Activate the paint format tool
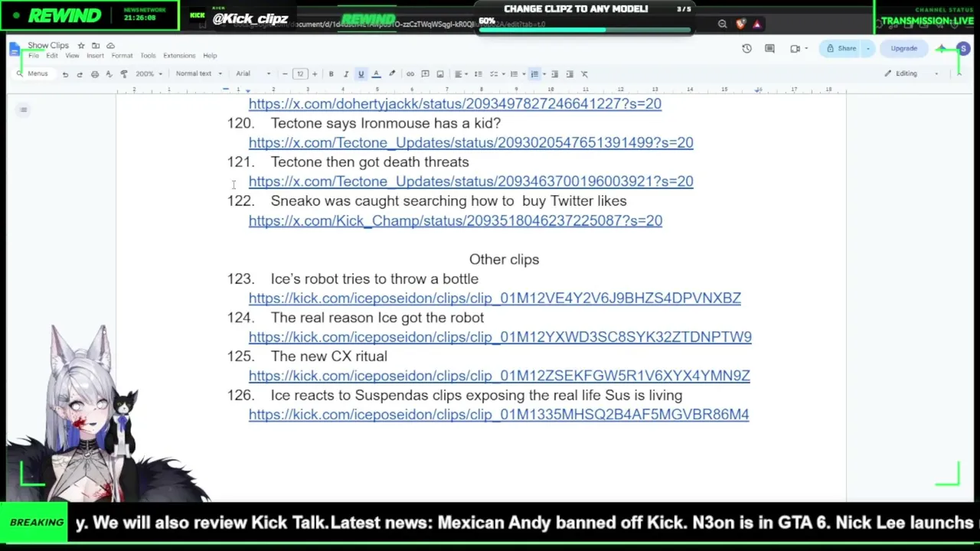Viewport: 980px width, 551px height. (x=124, y=74)
